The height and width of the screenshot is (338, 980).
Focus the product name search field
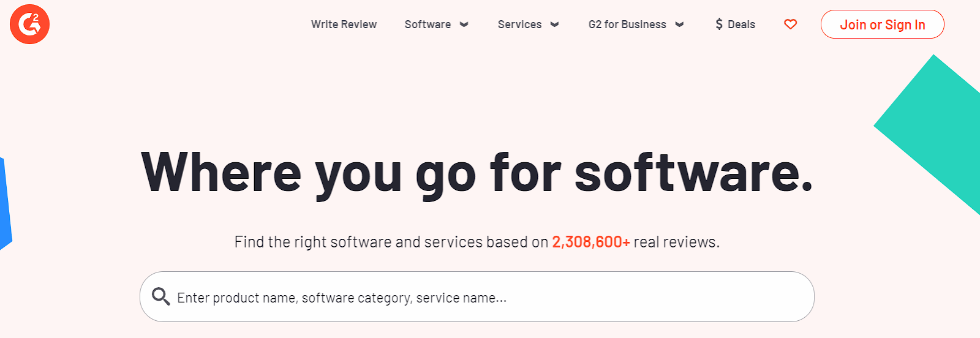point(478,298)
